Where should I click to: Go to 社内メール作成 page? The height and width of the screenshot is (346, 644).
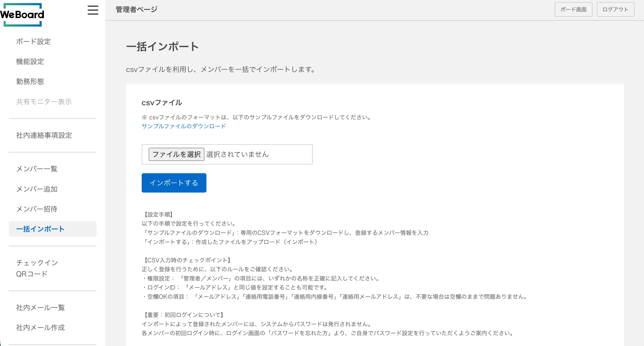(41, 328)
